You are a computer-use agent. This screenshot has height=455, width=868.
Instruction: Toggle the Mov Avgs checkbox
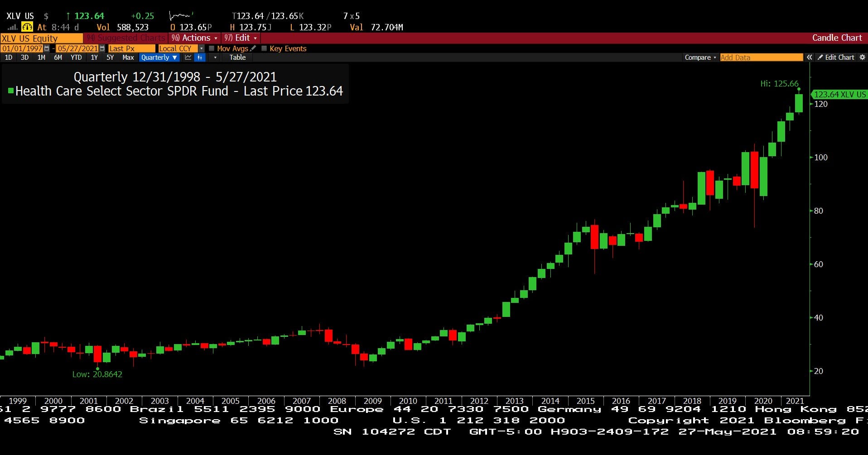pos(212,48)
